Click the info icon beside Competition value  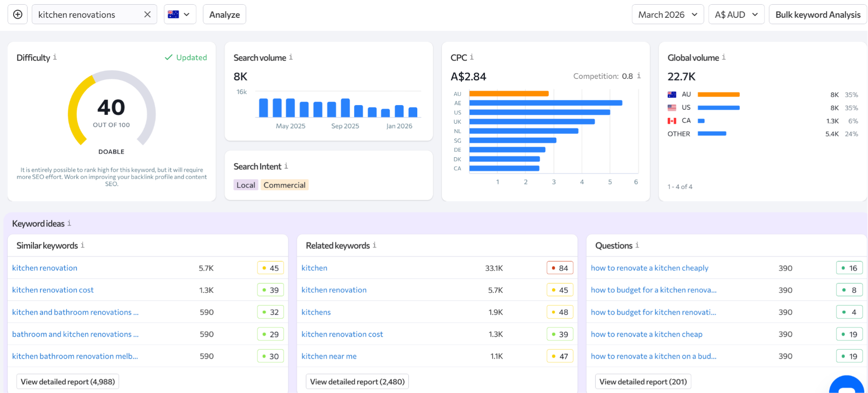tap(639, 76)
